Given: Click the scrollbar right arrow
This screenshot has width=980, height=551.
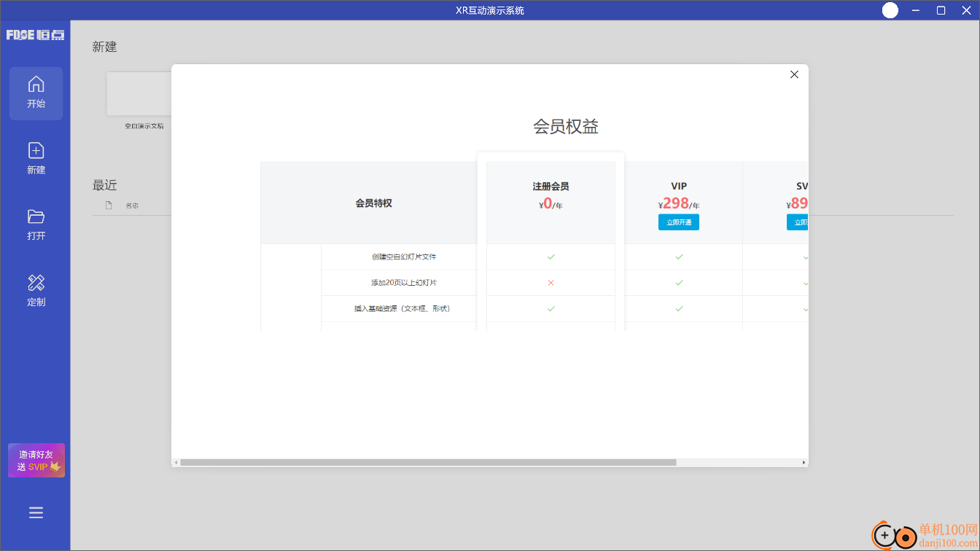Looking at the screenshot, I should tap(804, 462).
